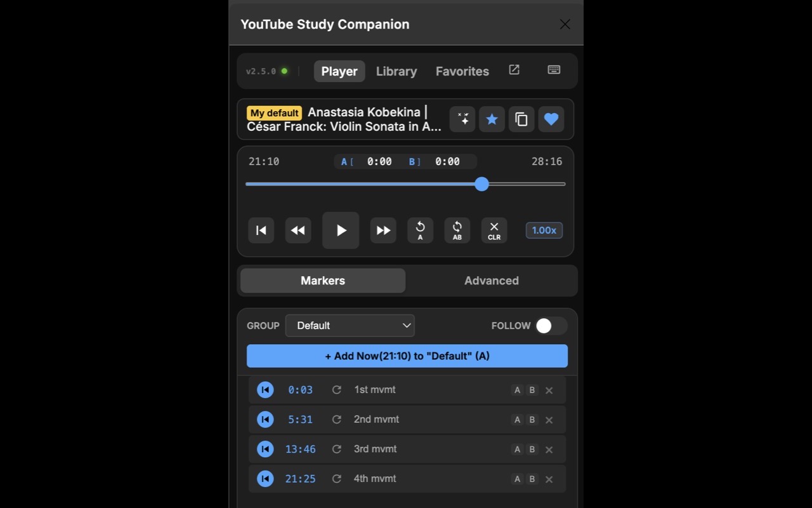Switch to the Library tab

(396, 71)
